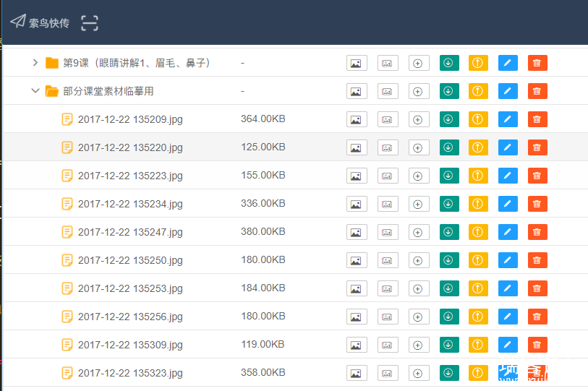The image size is (588, 391).
Task: Click the 第9课（眼睛讲解1、眉毛、鼻子）folder name
Action: (136, 63)
